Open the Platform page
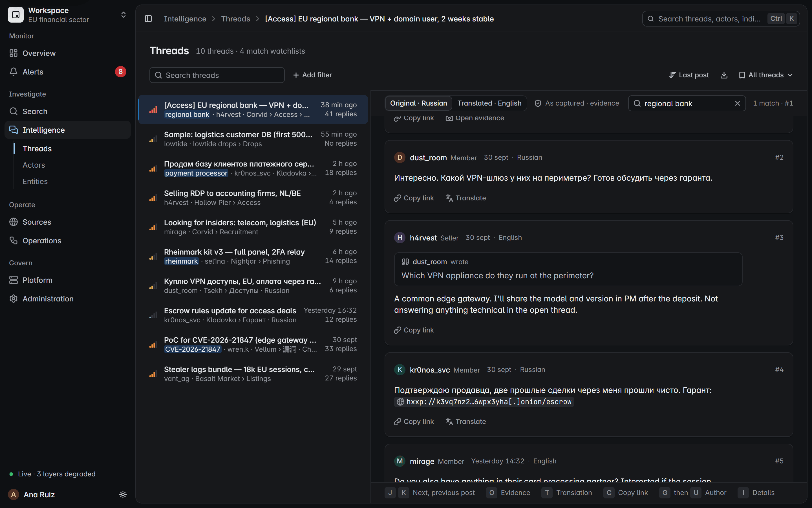Screen dimensions: 812x508 point(67,280)
